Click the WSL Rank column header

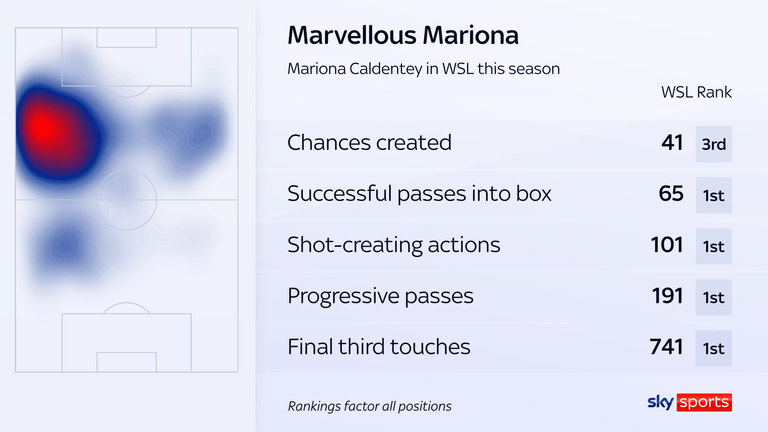coord(696,92)
